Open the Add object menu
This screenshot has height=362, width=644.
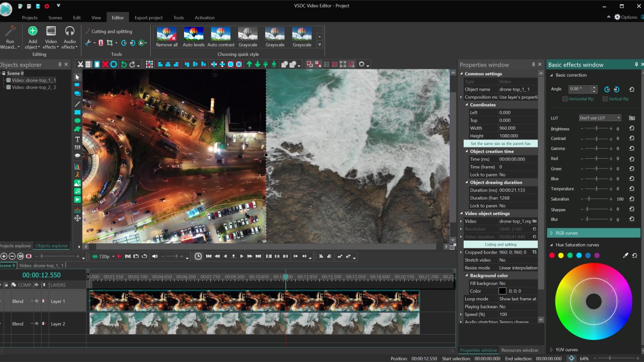pyautogui.click(x=33, y=37)
